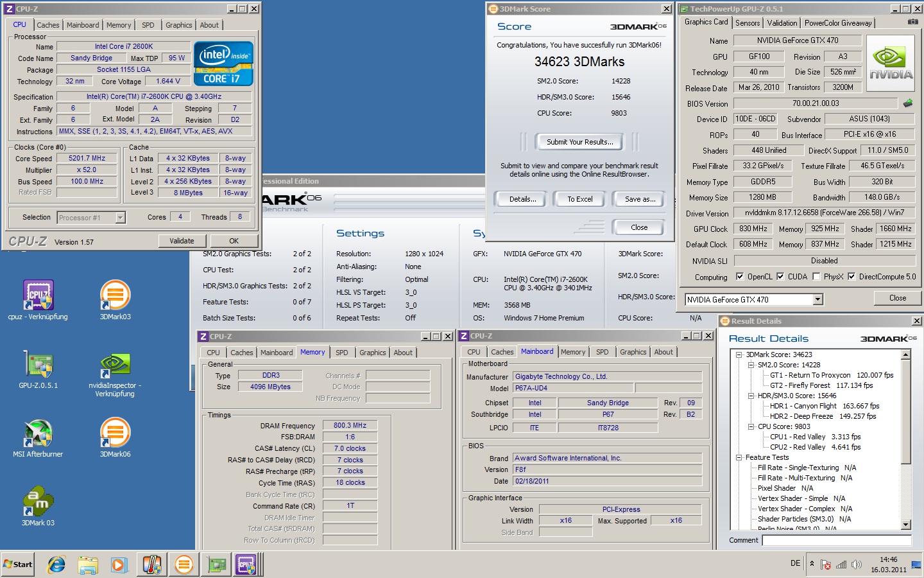Image resolution: width=924 pixels, height=578 pixels.
Task: Click the DE language indicator in taskbar
Action: [x=795, y=563]
